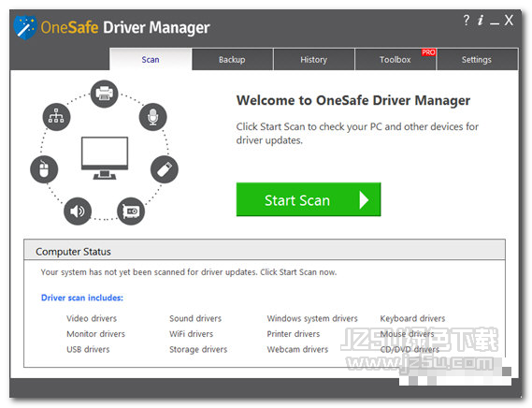Click the microphone device icon
The width and height of the screenshot is (532, 408).
152,117
